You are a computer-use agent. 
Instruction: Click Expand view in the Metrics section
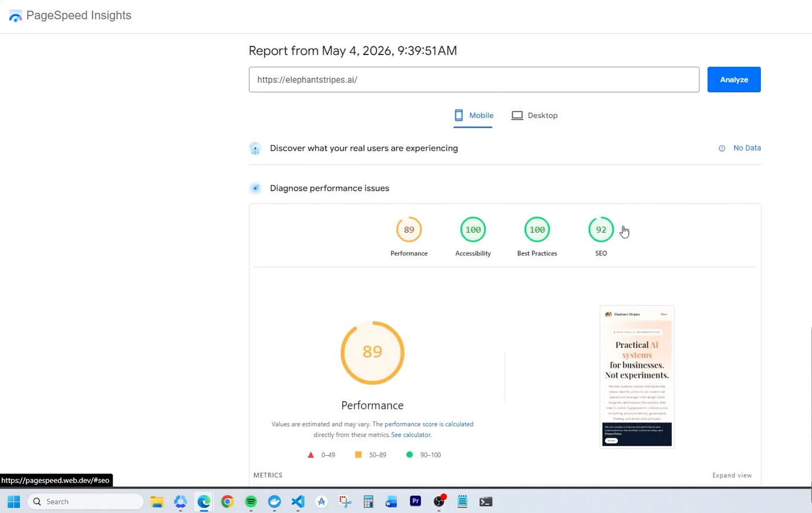732,475
